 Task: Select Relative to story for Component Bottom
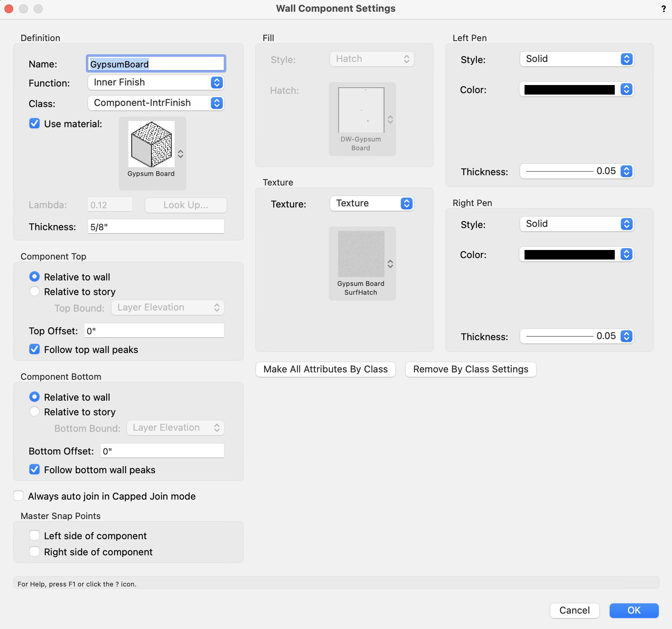[34, 412]
